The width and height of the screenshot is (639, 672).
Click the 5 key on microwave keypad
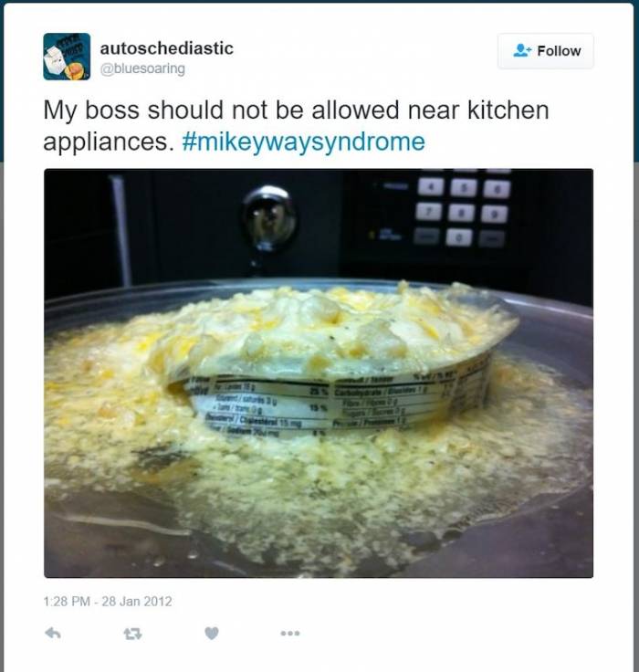pyautogui.click(x=463, y=188)
